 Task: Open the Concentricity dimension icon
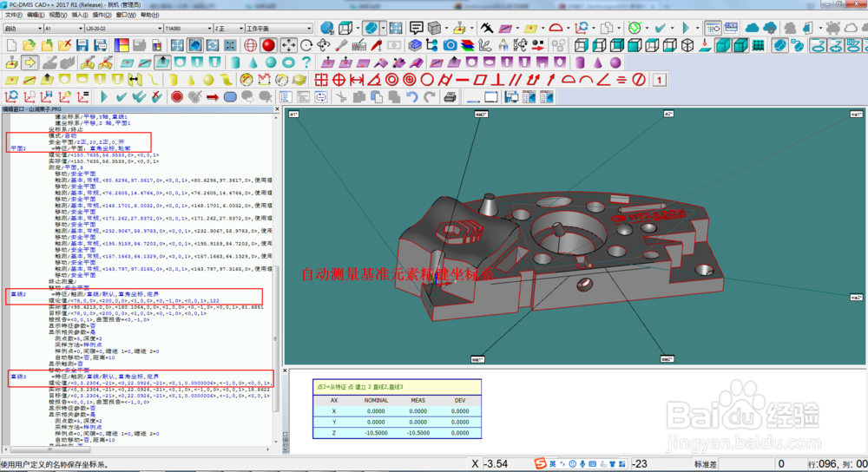click(392, 80)
